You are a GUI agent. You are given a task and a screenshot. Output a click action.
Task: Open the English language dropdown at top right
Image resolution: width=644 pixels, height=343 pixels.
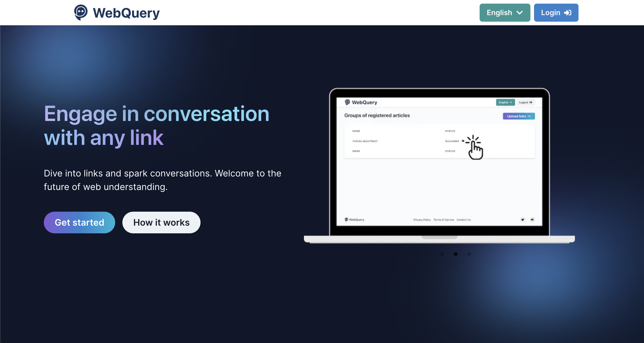pyautogui.click(x=504, y=12)
